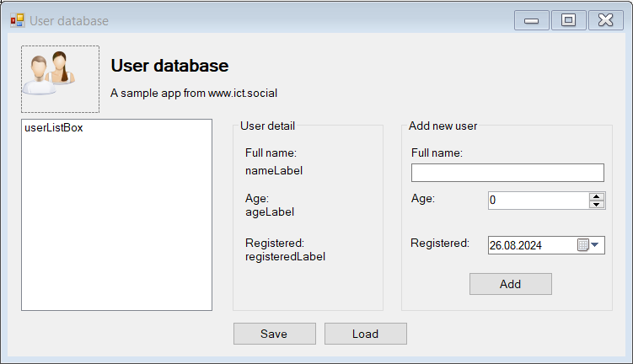Click the ageLabel text in User detail
The image size is (633, 364).
(x=270, y=212)
